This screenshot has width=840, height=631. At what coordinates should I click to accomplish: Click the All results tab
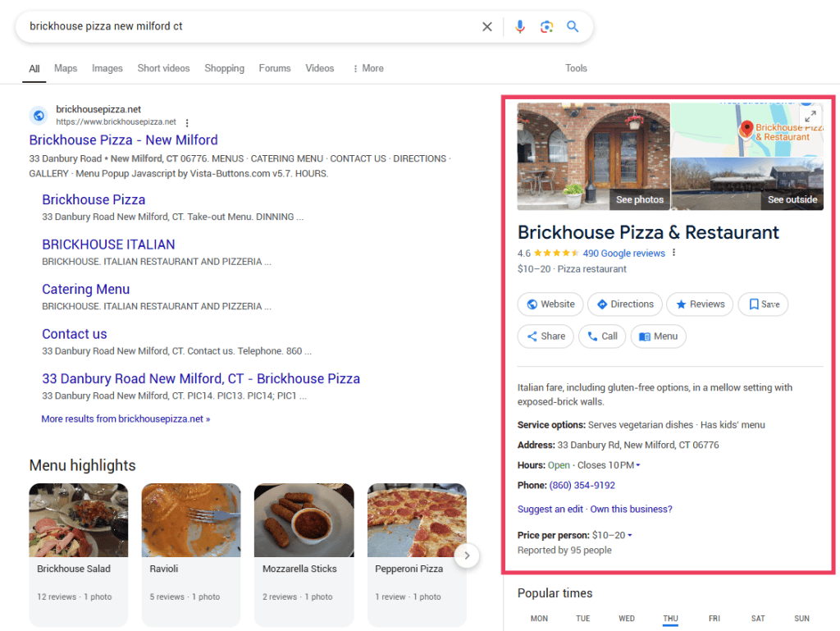pos(34,69)
